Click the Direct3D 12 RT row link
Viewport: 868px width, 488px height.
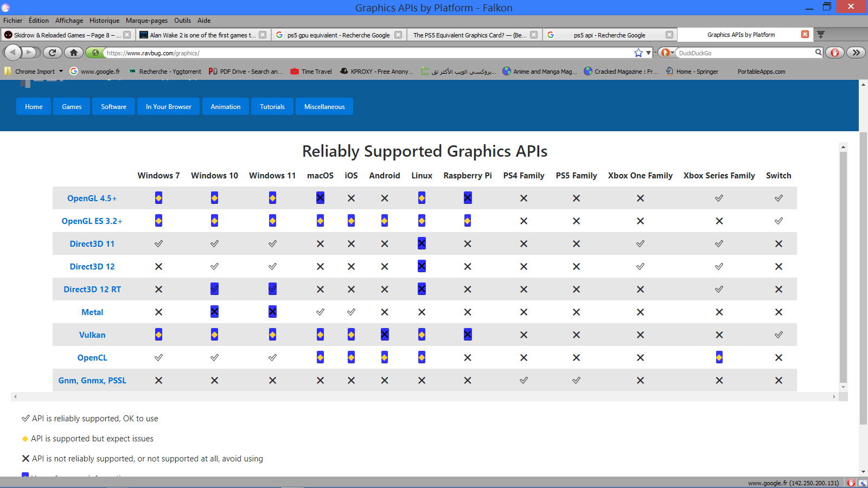pos(92,290)
